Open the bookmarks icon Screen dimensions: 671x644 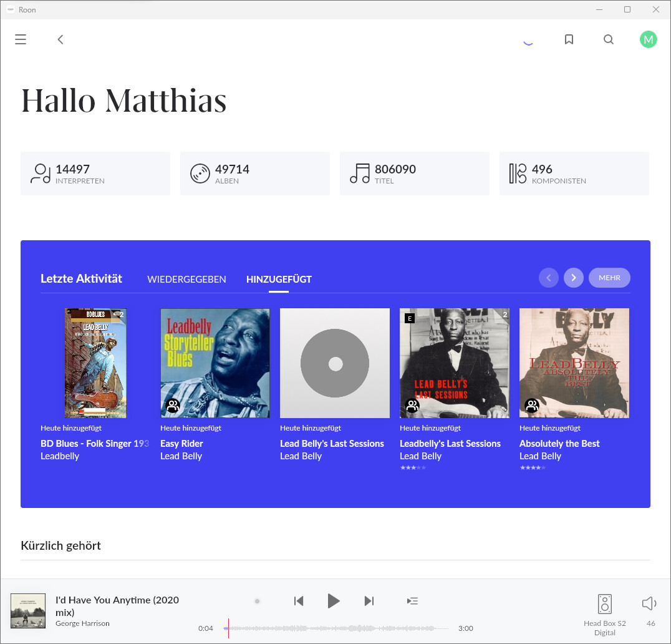(x=569, y=39)
